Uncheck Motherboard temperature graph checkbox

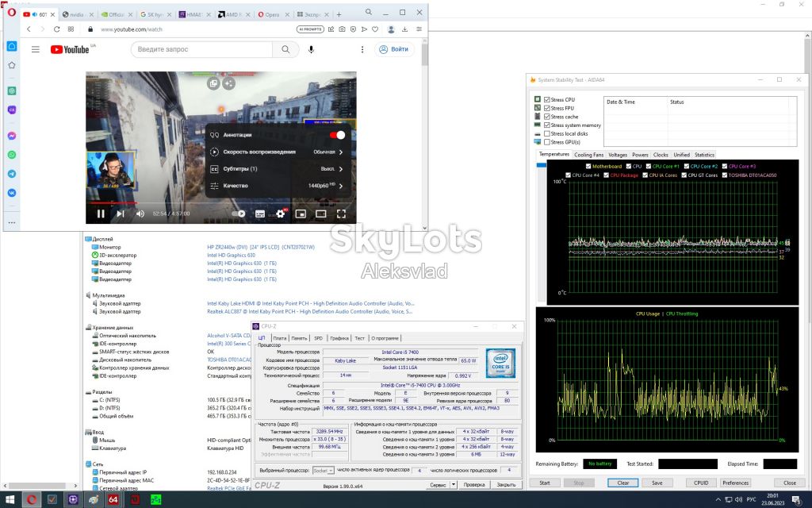tap(588, 167)
